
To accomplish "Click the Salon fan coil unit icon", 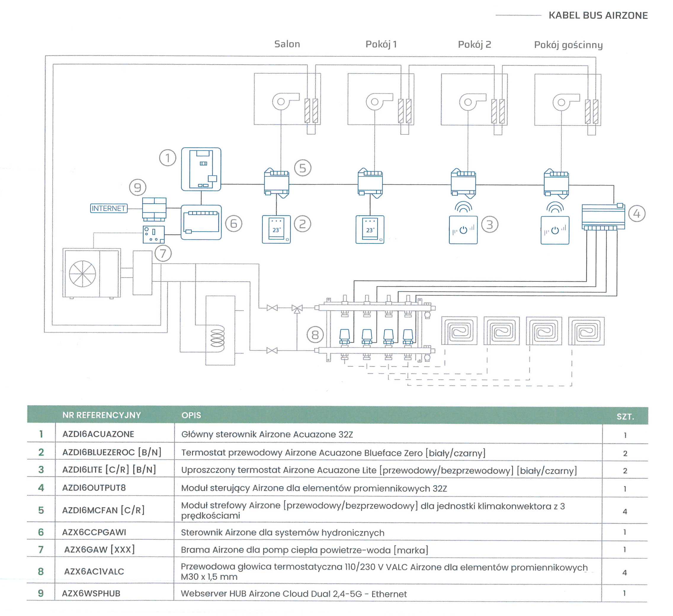I will tap(287, 99).
